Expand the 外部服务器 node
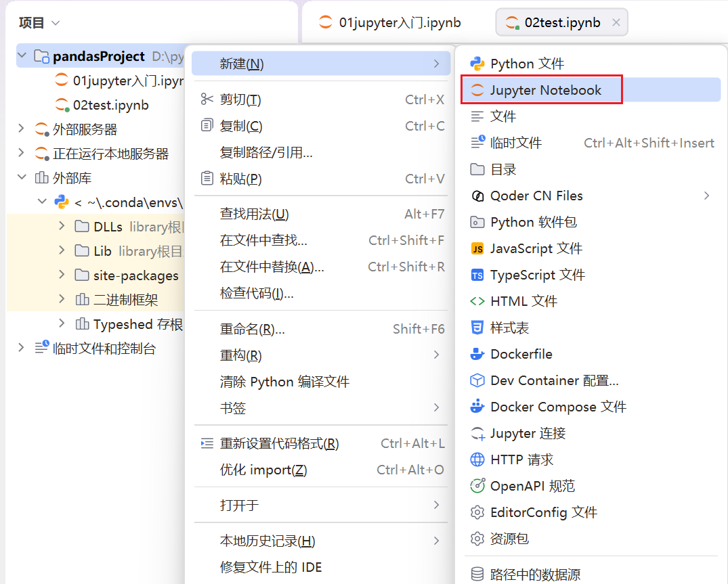This screenshot has width=728, height=584. tap(21, 129)
